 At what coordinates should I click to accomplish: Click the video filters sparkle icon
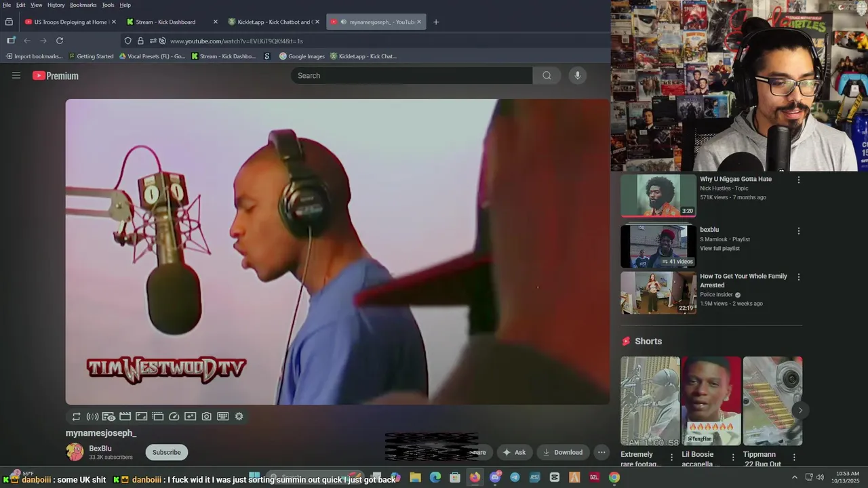click(x=190, y=416)
